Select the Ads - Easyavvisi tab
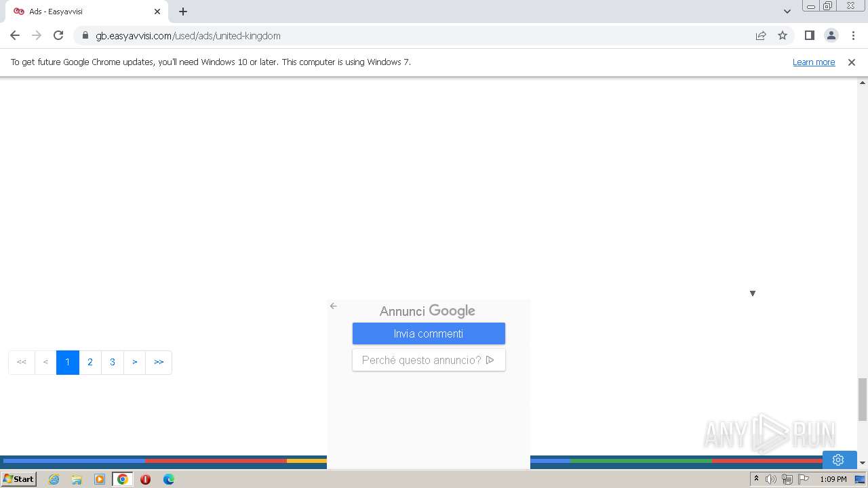868x488 pixels. [x=87, y=12]
